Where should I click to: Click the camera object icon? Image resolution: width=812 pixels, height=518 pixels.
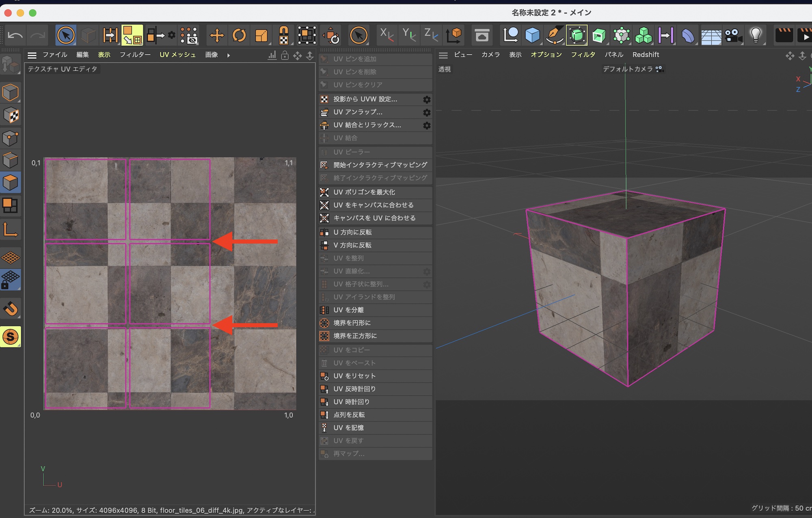pos(733,36)
